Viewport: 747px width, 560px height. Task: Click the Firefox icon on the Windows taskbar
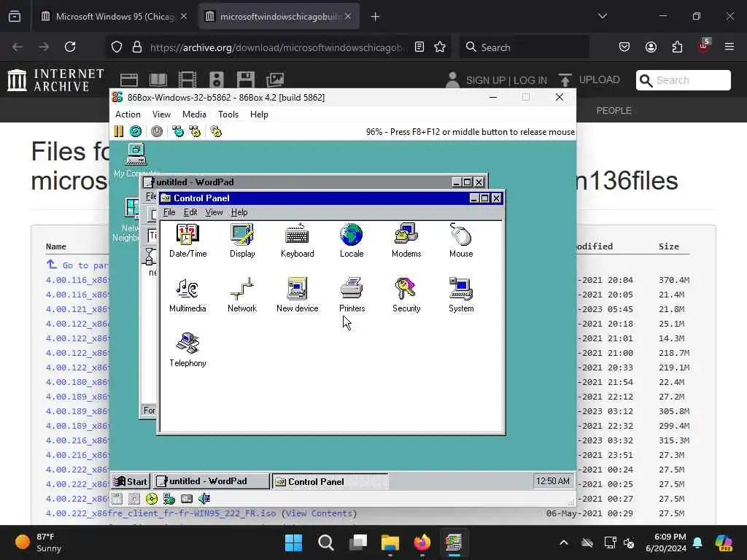tap(422, 542)
